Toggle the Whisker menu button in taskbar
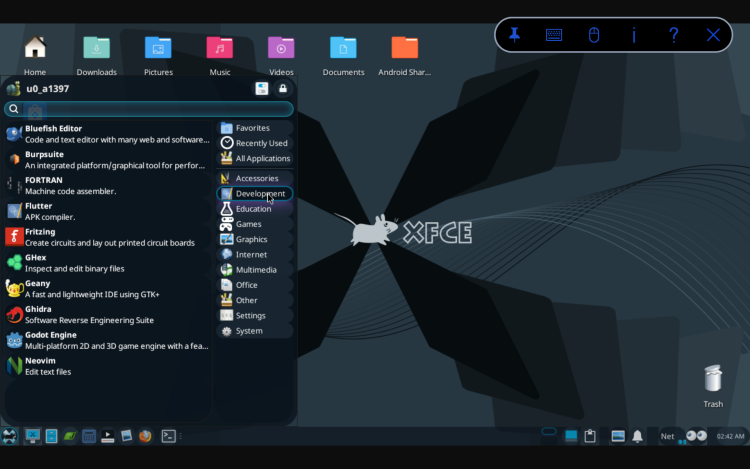This screenshot has width=750, height=469. coord(10,436)
